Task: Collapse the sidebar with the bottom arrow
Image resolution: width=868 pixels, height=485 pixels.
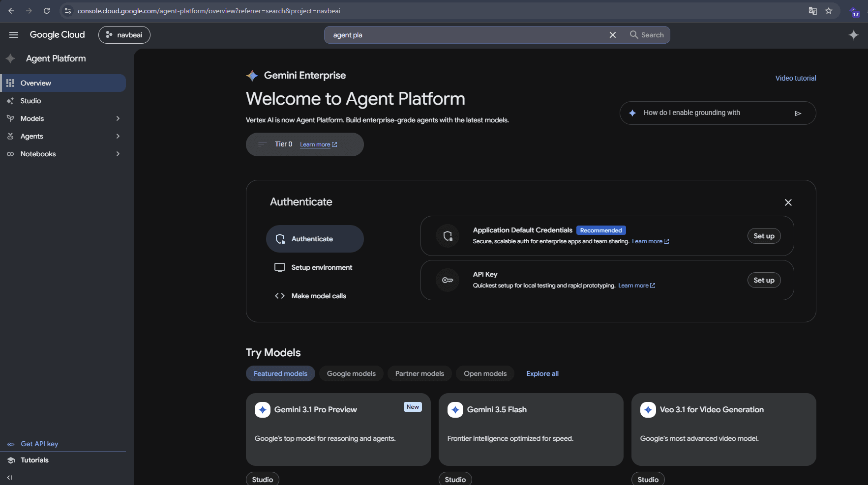Action: click(9, 478)
